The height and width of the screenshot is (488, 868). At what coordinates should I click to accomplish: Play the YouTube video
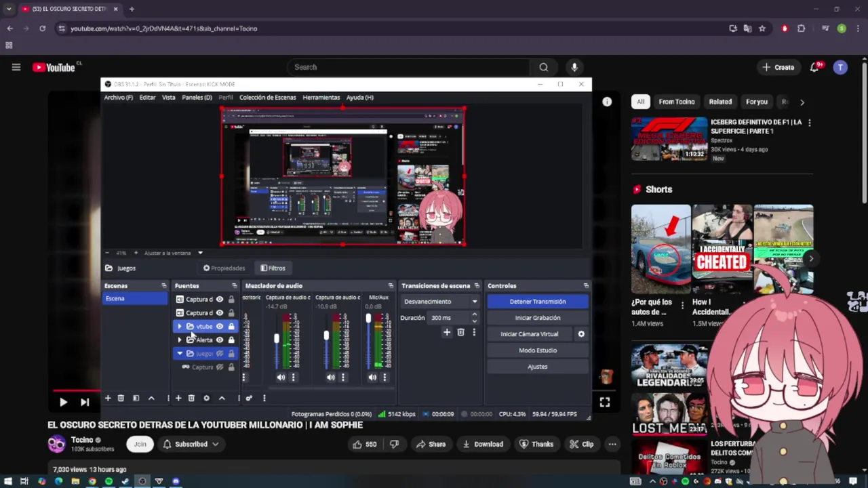click(63, 402)
